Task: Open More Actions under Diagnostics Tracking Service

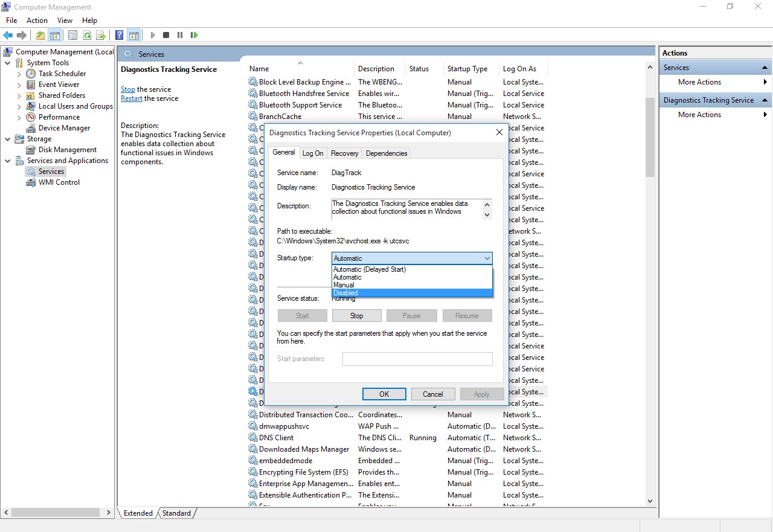Action: [716, 115]
